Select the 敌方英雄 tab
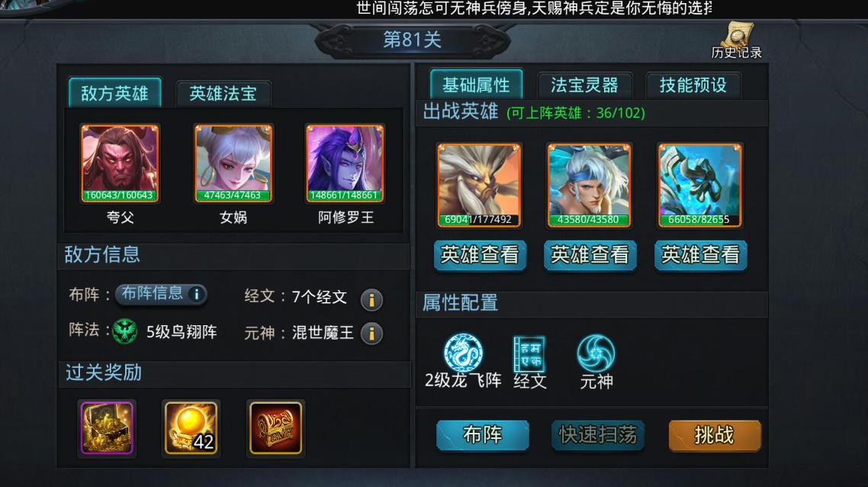Screen dimensions: 868x487 coord(115,92)
